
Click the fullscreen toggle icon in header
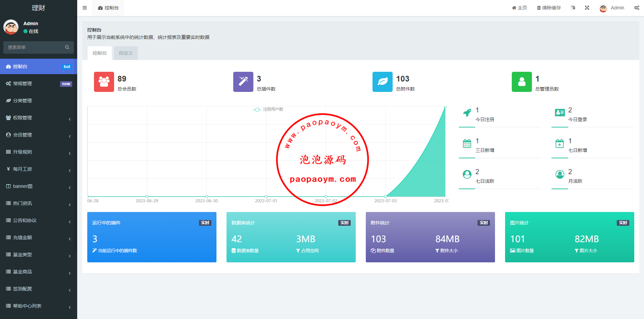587,8
